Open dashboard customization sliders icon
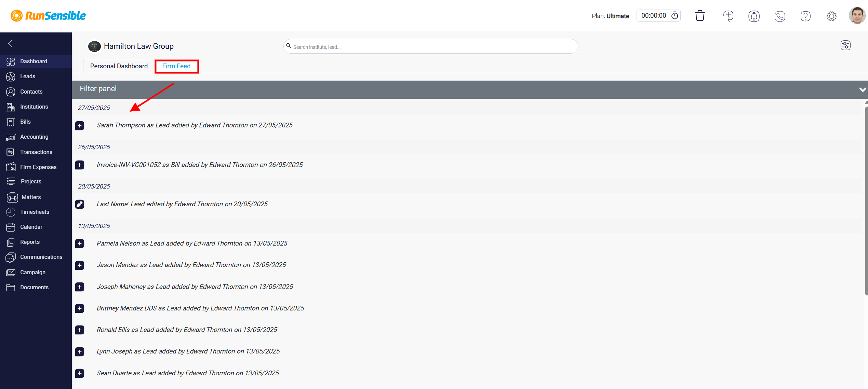The width and height of the screenshot is (868, 389). (845, 45)
